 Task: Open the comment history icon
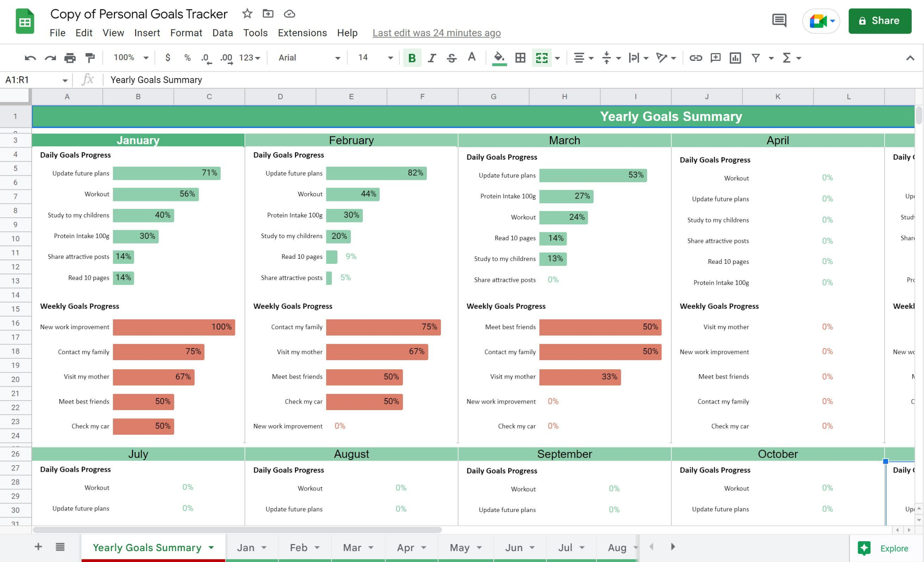[779, 20]
